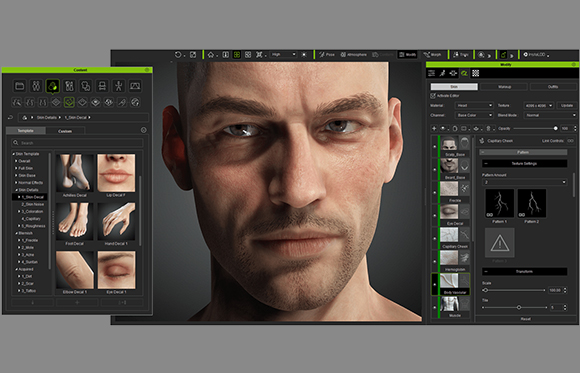The width and height of the screenshot is (580, 373).
Task: Click the Atmosphere toolbar button
Action: (x=353, y=55)
